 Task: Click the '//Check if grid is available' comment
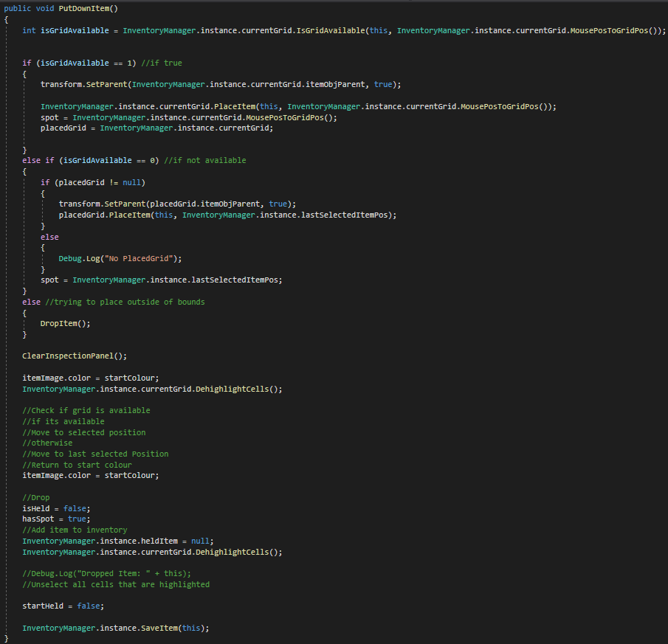[x=86, y=410]
